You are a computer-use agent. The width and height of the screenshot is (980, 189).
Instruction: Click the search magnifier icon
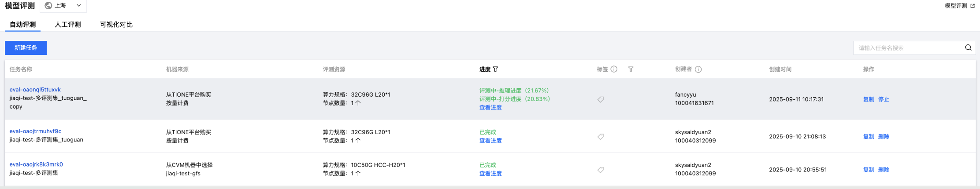pos(968,48)
